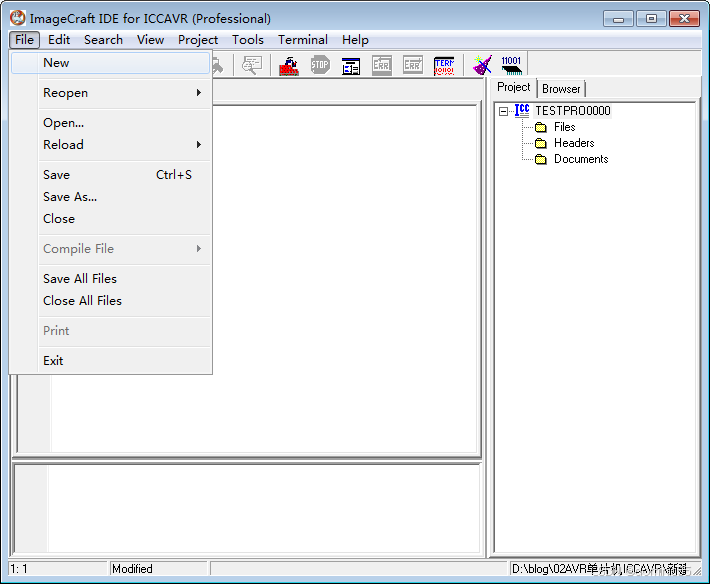Click the Find in Files magnifier icon
This screenshot has height=584, width=710.
click(252, 66)
